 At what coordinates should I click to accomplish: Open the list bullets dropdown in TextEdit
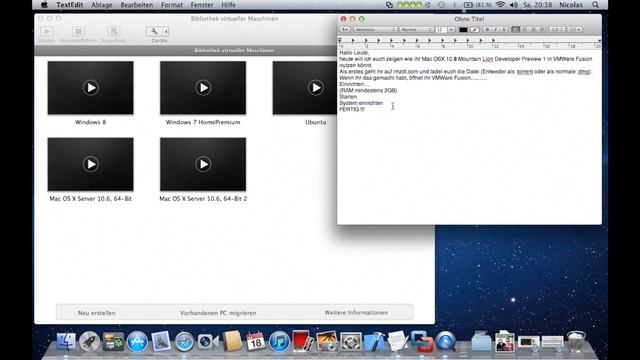pos(575,29)
